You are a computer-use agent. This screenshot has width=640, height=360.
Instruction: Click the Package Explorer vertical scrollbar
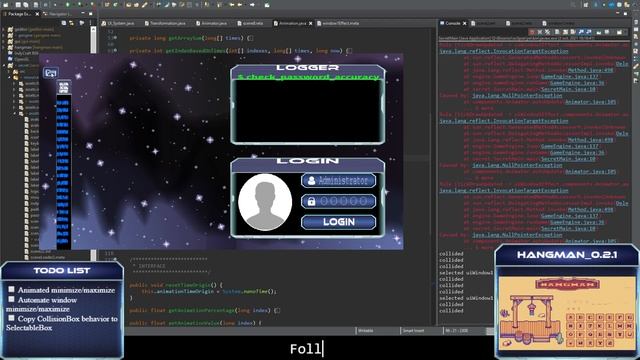93,143
